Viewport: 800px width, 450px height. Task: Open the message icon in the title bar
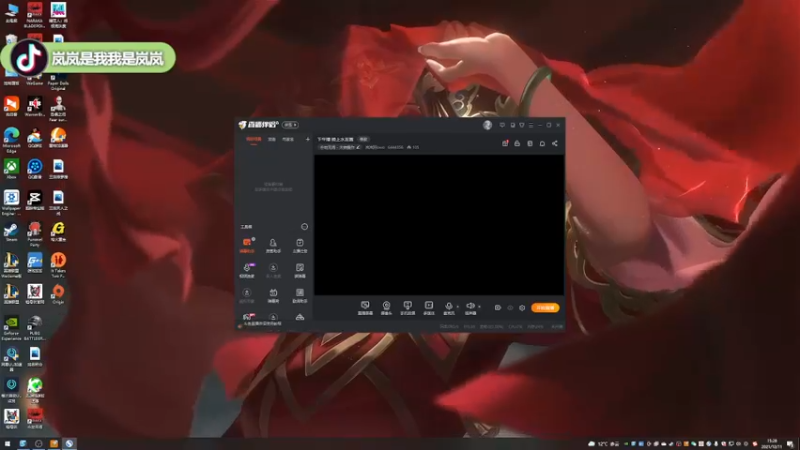point(502,125)
